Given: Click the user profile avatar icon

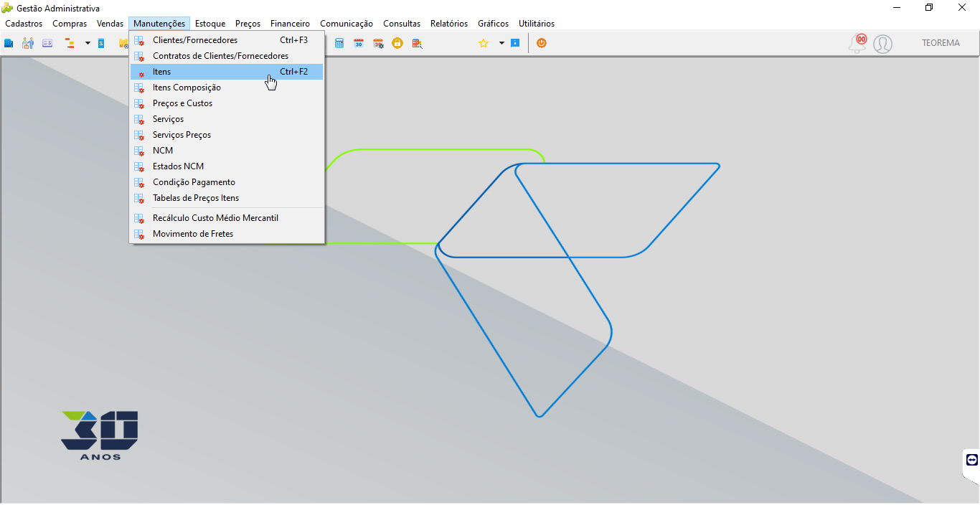Looking at the screenshot, I should [x=882, y=44].
